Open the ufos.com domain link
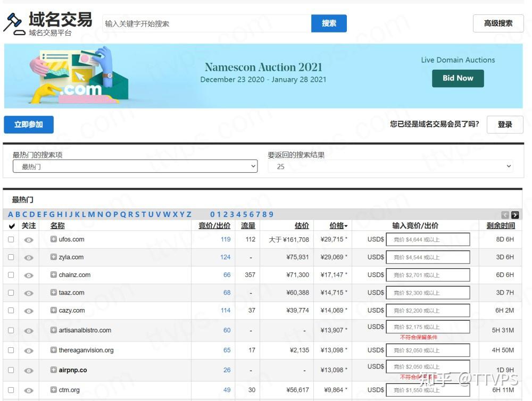 72,239
